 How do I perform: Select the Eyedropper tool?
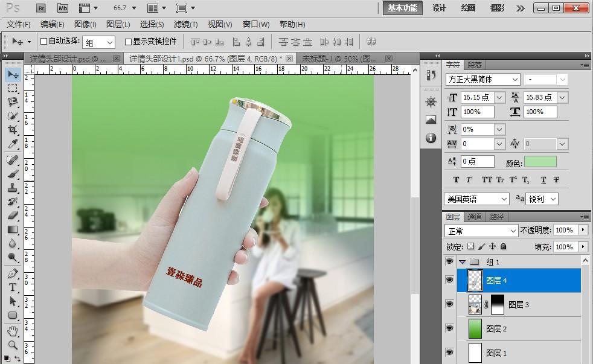13,144
